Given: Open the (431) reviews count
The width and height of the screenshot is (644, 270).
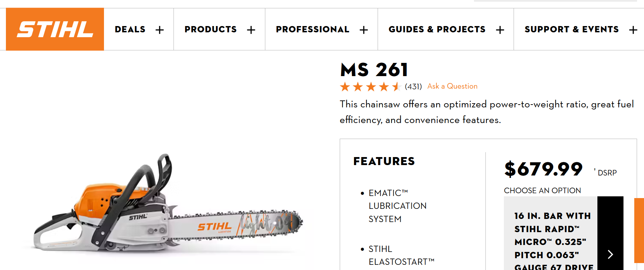Looking at the screenshot, I should pos(413,87).
